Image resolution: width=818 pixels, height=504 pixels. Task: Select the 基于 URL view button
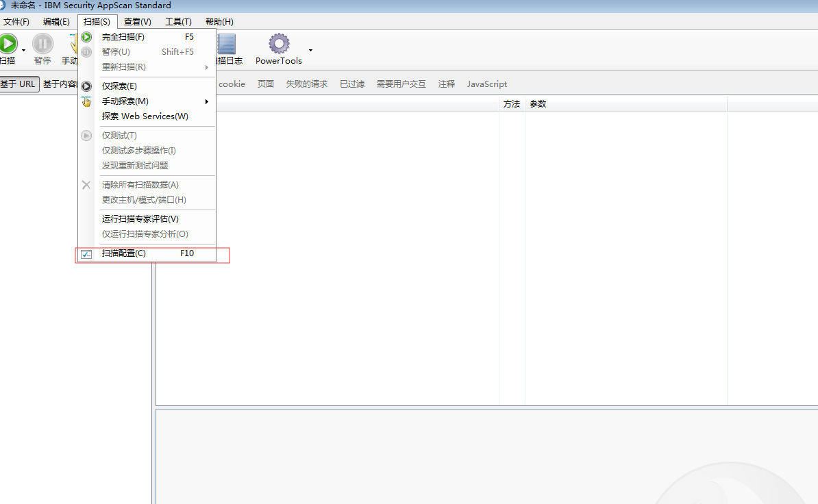(18, 84)
